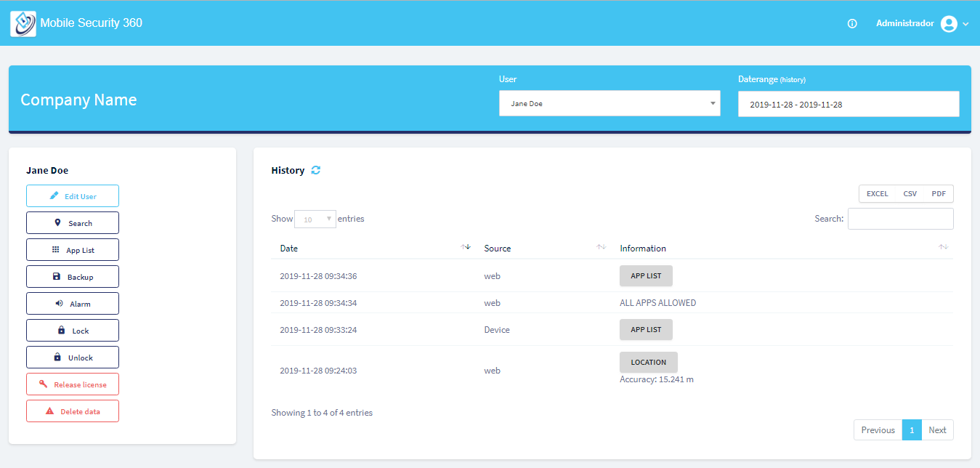Sort table by Source column arrows
Image resolution: width=980 pixels, height=468 pixels.
click(x=601, y=248)
